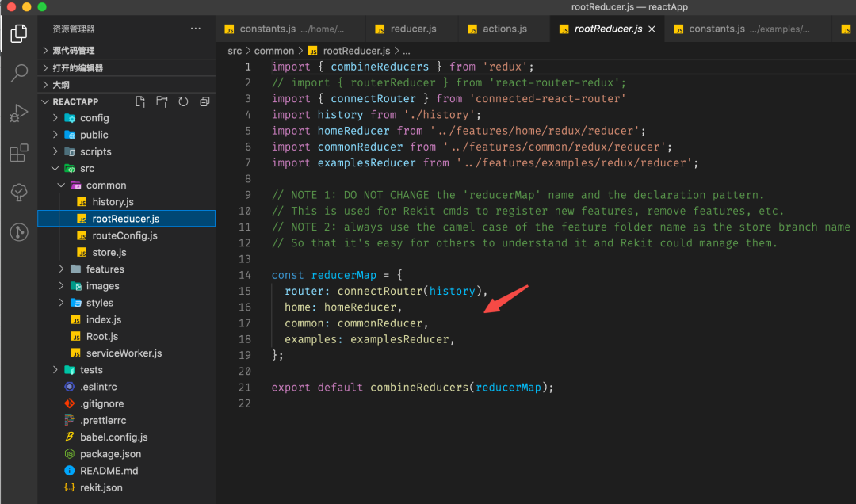The width and height of the screenshot is (856, 504).
Task: Expand the 打开的编辑器 section
Action: (78, 68)
